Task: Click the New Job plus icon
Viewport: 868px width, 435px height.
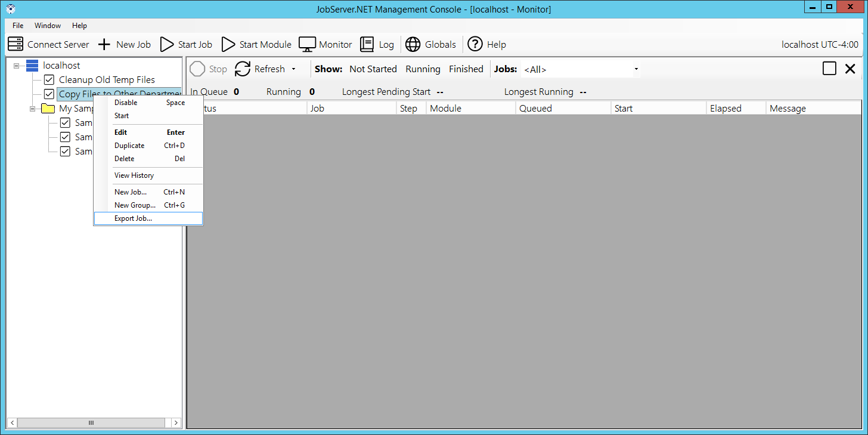Action: click(104, 44)
